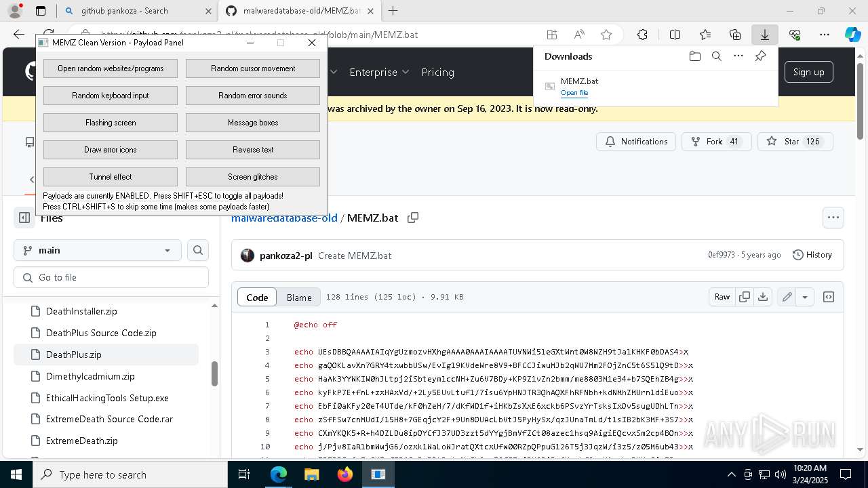The image size is (868, 488).
Task: Switch to the MEMZ.bat GitHub tab
Action: click(298, 11)
